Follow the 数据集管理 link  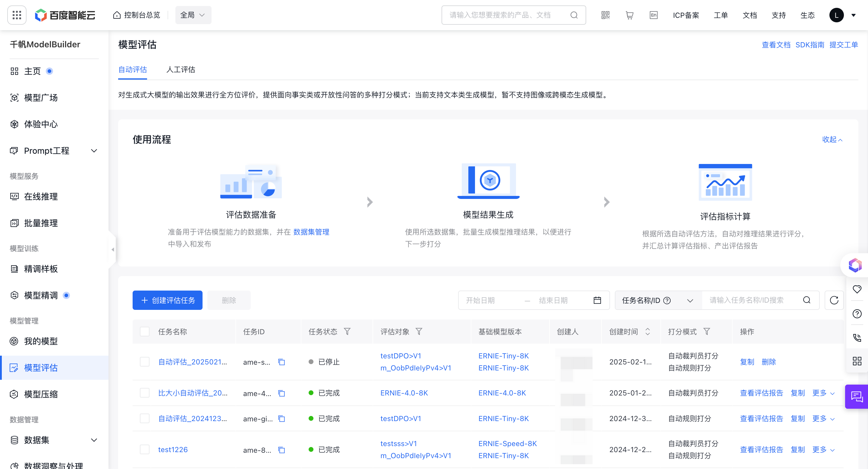[311, 232]
